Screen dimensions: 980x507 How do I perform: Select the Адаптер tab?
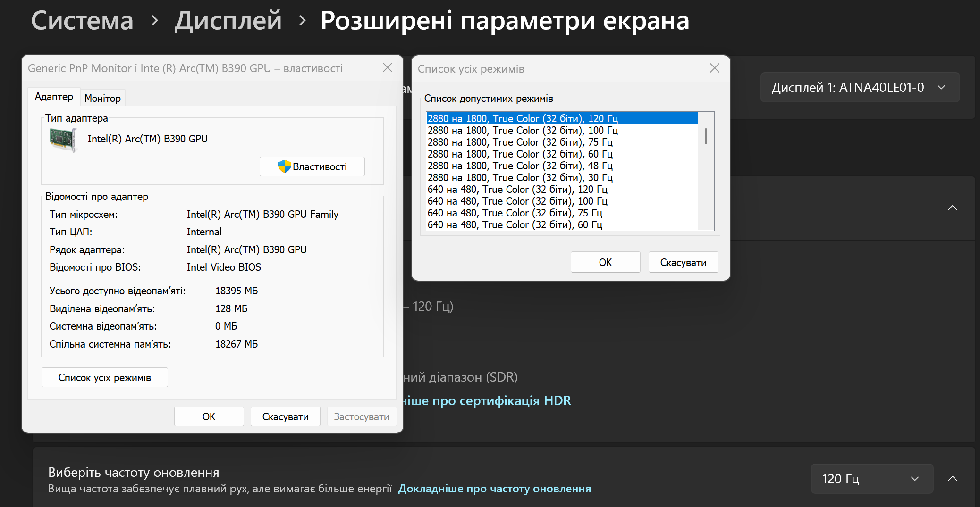click(x=54, y=97)
